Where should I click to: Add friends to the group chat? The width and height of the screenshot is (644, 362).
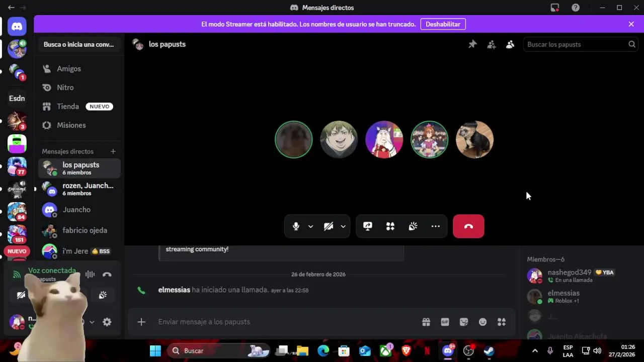pyautogui.click(x=492, y=44)
